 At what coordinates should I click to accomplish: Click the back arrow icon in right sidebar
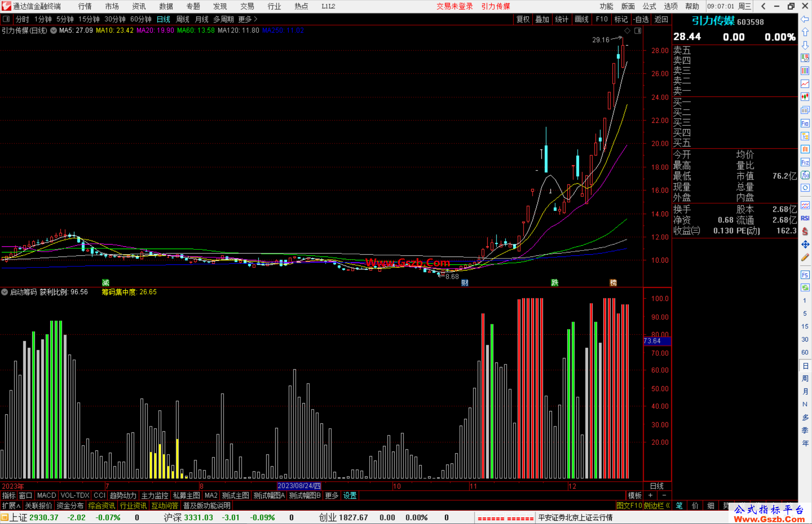805,19
